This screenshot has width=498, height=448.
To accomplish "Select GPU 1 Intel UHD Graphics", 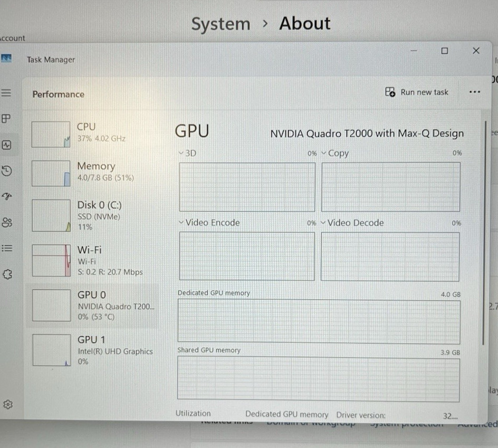I will 92,350.
